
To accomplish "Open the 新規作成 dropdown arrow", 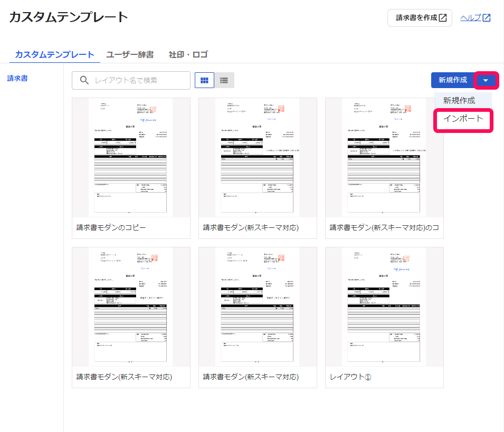I will (x=486, y=80).
